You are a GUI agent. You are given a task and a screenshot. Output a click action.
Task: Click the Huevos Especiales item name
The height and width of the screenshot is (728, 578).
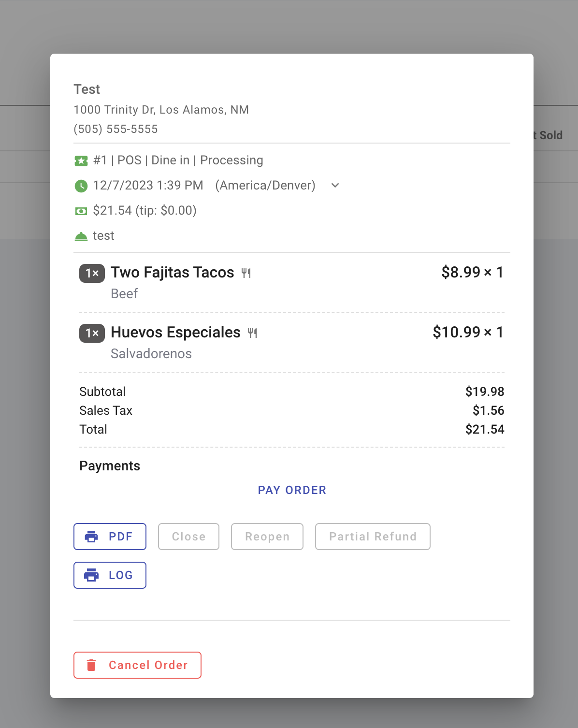(x=175, y=333)
